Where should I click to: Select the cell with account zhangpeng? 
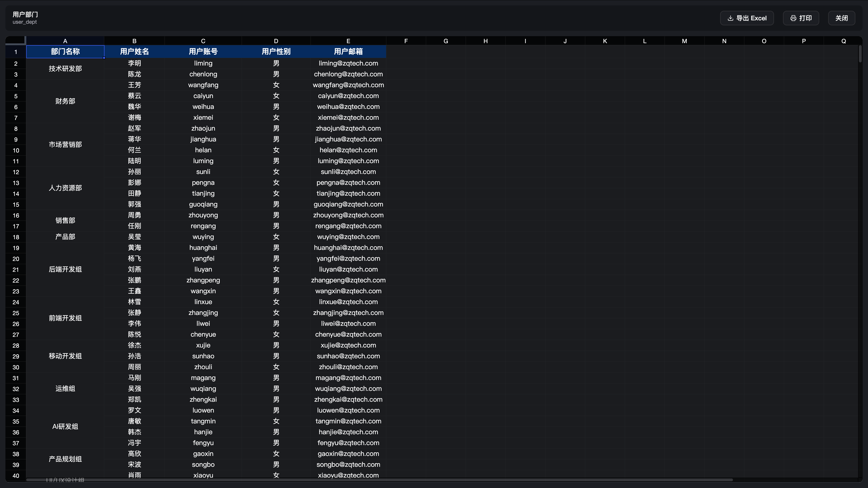tap(203, 280)
